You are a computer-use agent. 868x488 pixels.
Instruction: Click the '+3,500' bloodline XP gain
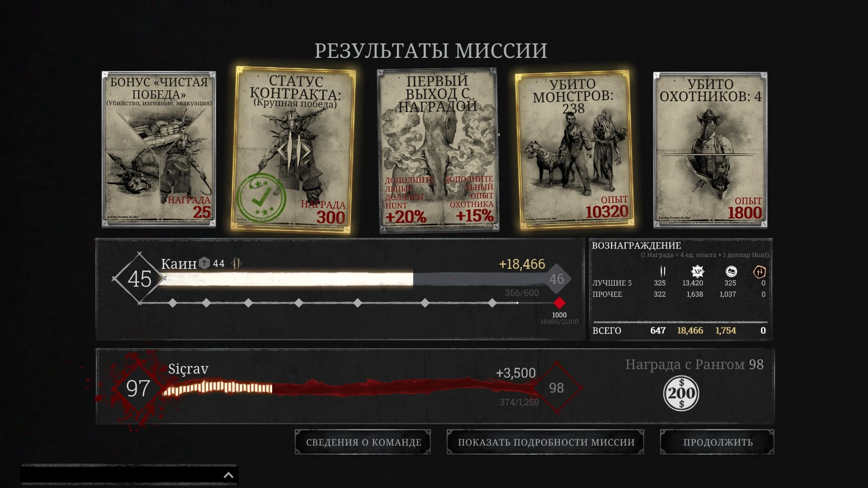[516, 373]
